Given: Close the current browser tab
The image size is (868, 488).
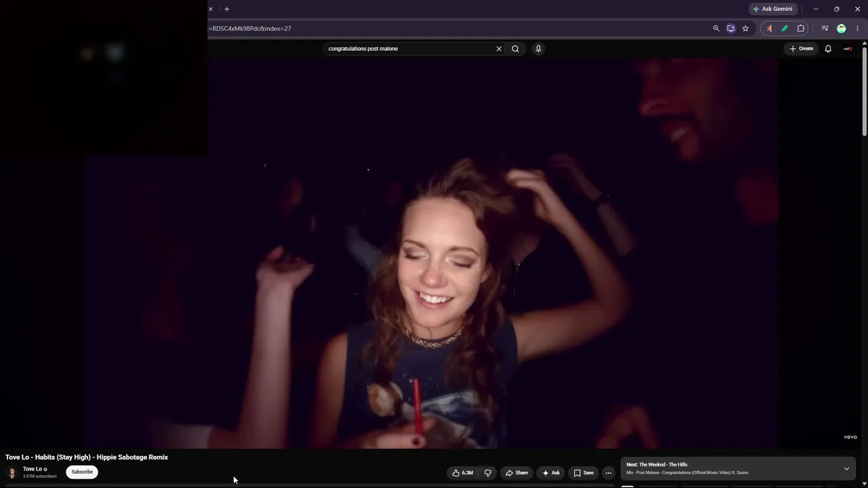Looking at the screenshot, I should tap(210, 9).
